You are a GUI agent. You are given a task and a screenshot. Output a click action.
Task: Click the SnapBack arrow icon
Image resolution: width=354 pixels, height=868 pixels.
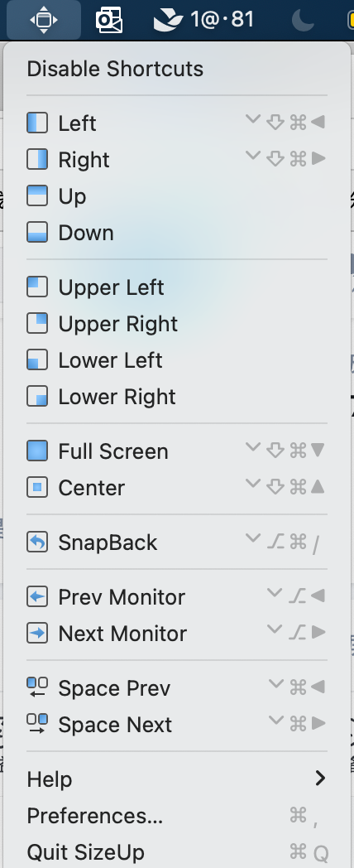(37, 542)
